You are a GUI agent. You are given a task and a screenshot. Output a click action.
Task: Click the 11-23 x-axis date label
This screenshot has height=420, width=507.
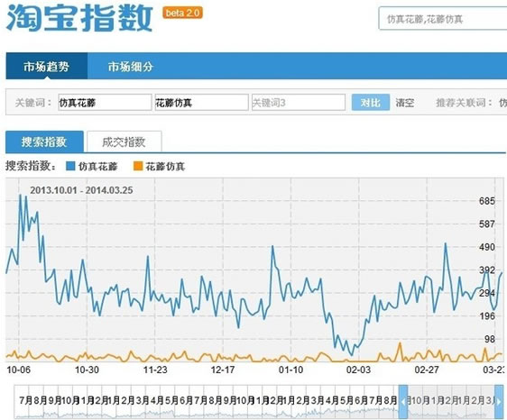tap(155, 370)
